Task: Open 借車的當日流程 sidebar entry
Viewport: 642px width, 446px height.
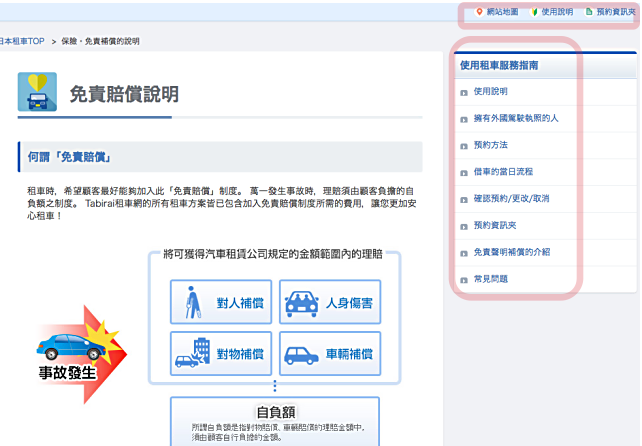Action: 504,172
